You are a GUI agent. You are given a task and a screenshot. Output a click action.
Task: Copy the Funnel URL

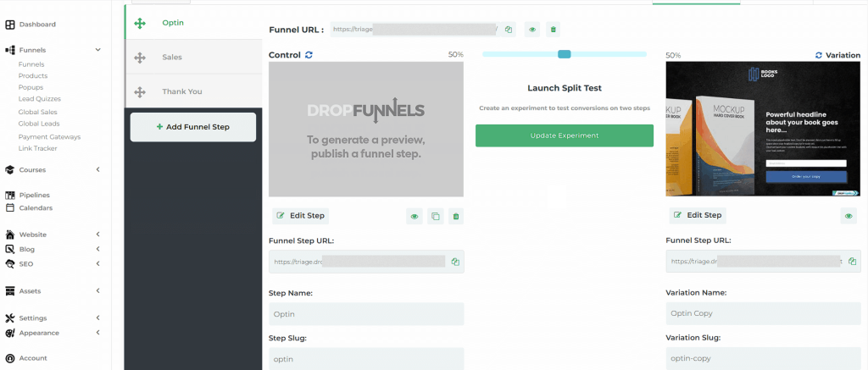point(509,30)
